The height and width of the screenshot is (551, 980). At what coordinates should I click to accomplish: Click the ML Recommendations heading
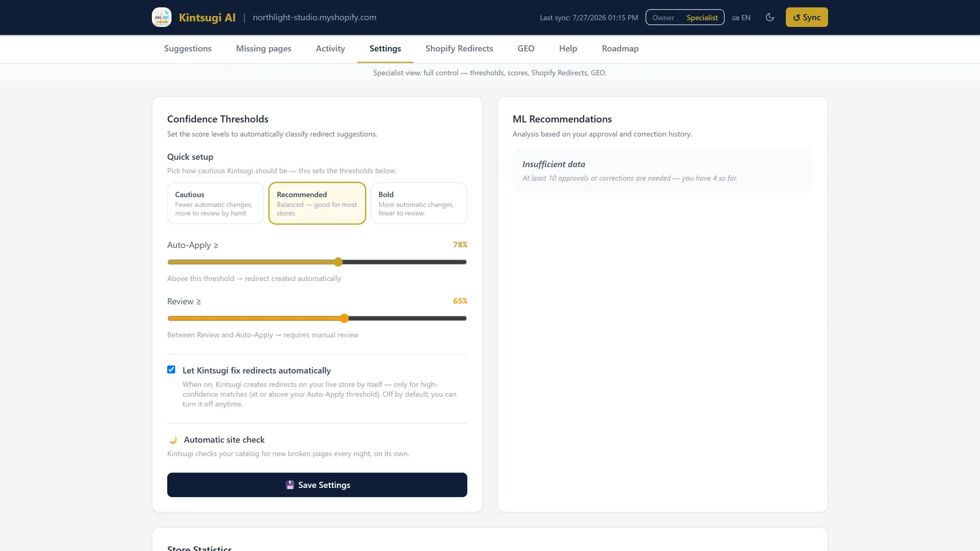(x=562, y=119)
